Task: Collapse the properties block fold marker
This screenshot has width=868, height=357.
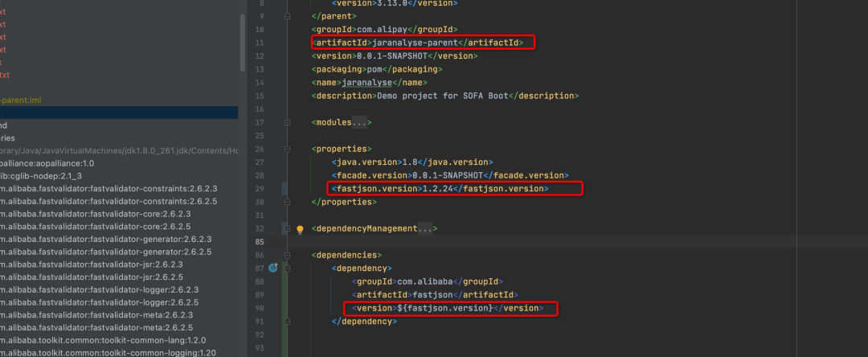Action: pyautogui.click(x=287, y=149)
